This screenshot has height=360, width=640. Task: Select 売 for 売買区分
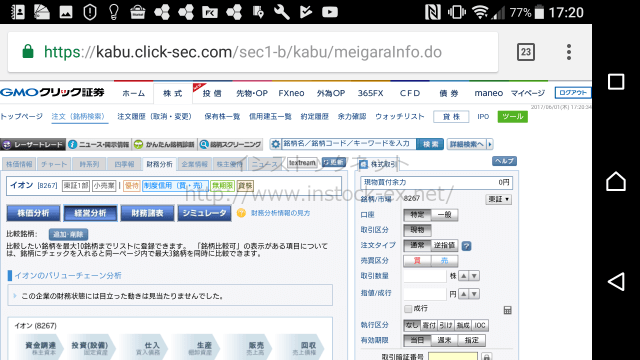click(444, 260)
